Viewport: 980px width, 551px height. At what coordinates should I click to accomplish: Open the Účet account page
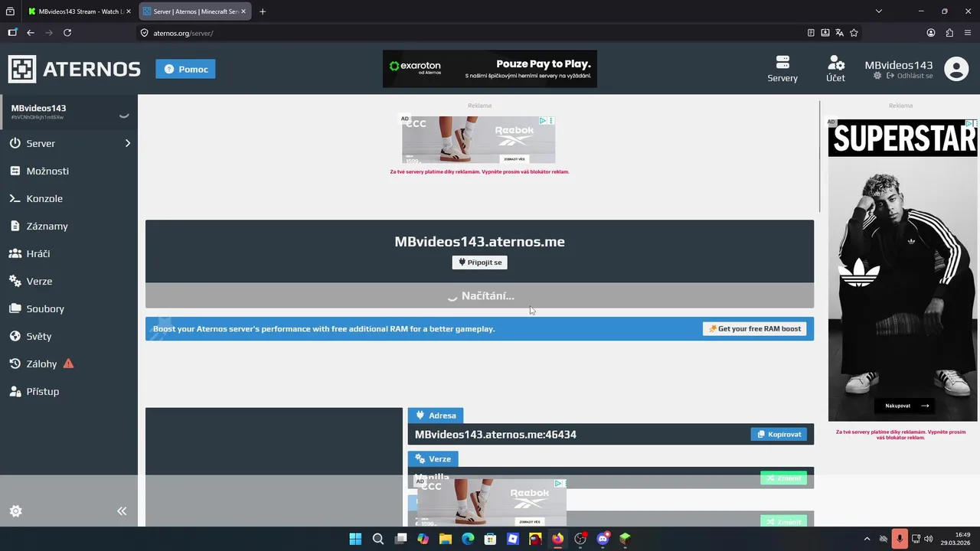[x=835, y=69]
